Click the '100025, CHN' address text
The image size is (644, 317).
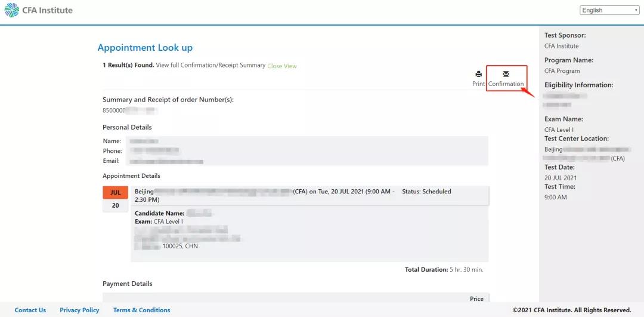pos(180,247)
